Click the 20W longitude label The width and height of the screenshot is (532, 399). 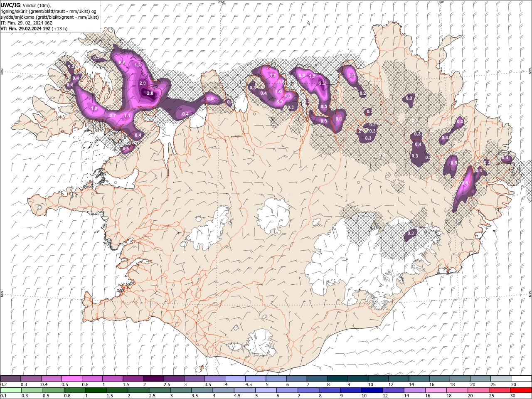(x=221, y=2)
